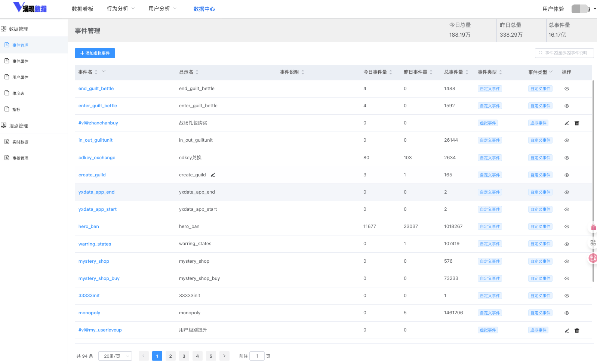View warring_states via eye icon

(567, 244)
